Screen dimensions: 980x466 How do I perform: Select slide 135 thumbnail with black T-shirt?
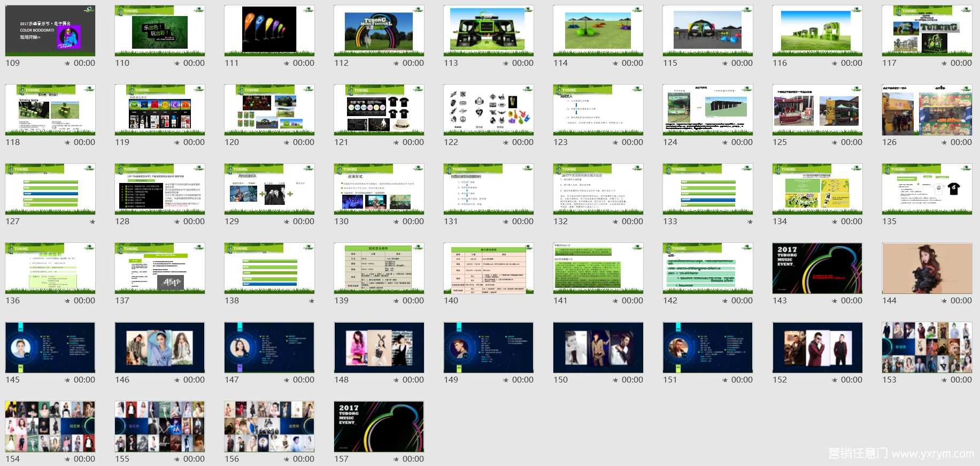(x=927, y=189)
